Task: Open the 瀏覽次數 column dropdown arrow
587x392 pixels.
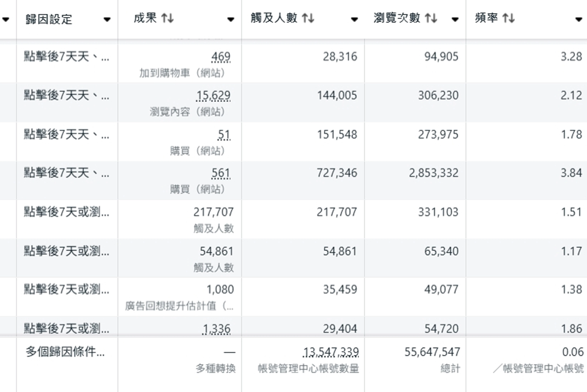Action: [x=455, y=19]
